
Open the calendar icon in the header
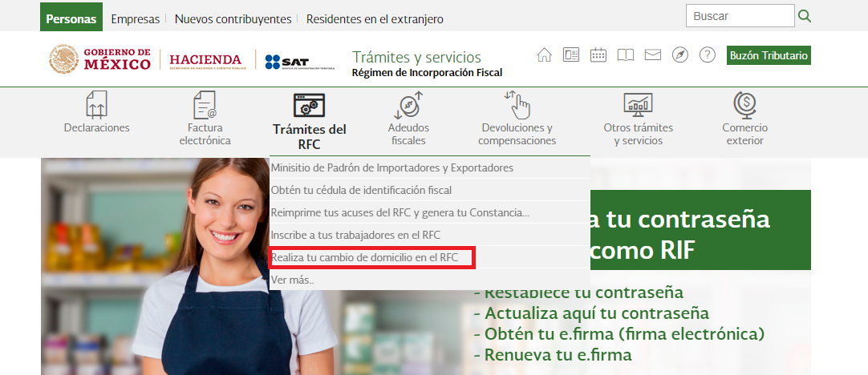(598, 54)
